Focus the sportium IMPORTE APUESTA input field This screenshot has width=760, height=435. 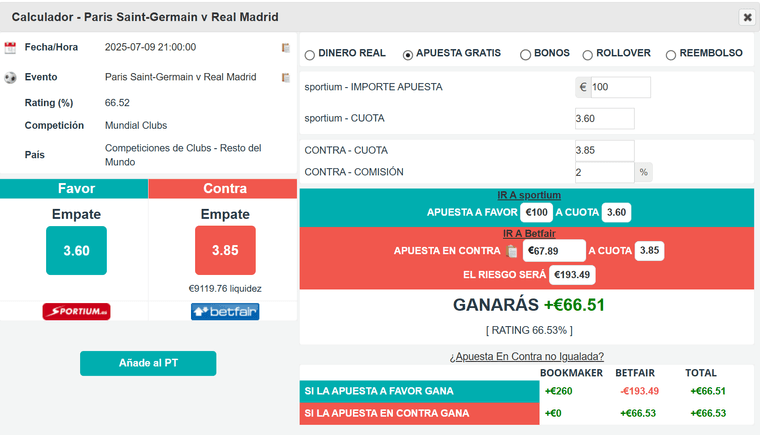tap(620, 87)
